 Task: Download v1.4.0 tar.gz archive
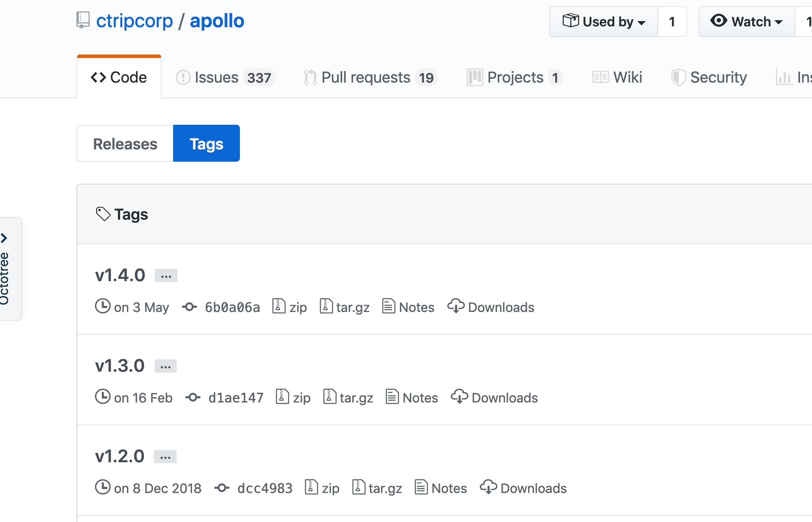coord(353,307)
